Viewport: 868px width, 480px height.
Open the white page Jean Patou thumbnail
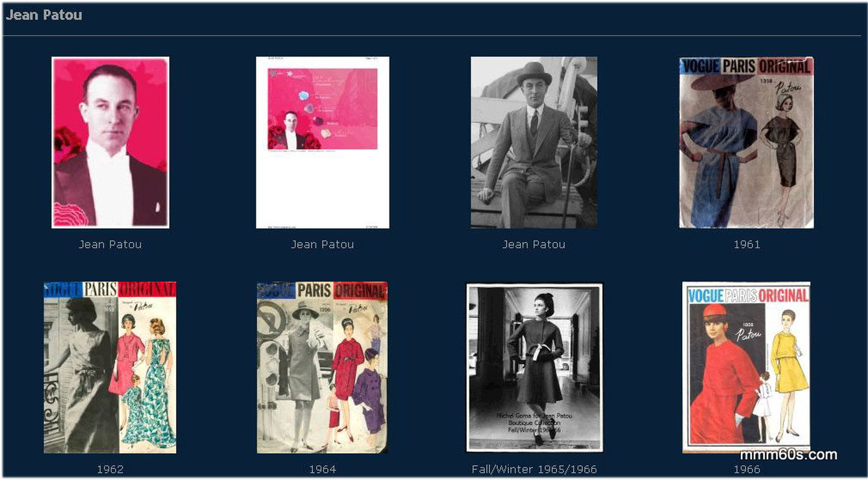click(323, 143)
